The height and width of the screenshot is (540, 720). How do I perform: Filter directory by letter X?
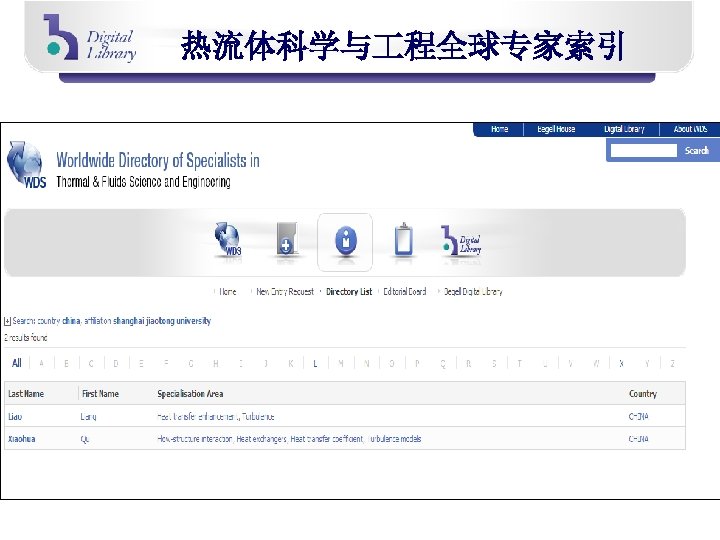621,364
